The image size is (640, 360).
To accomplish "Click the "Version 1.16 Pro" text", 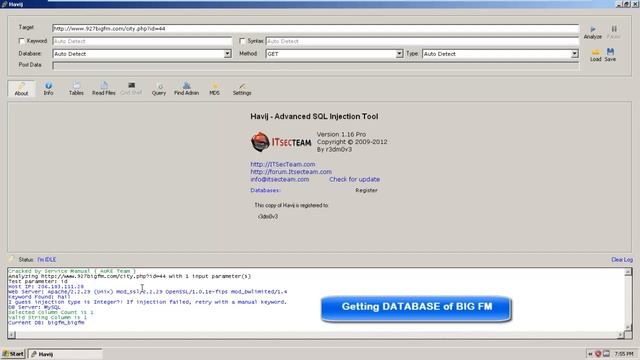I will 341,134.
